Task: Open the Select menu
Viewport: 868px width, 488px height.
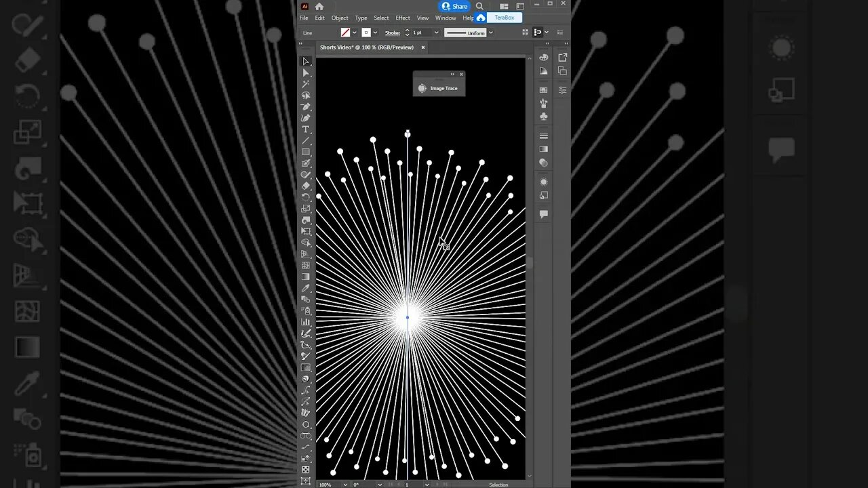Action: tap(381, 18)
